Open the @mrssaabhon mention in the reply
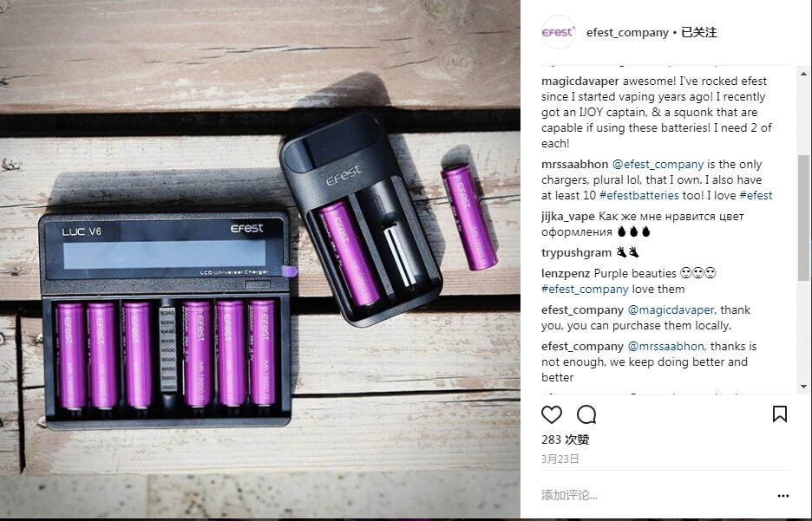Viewport: 812px width, 521px height. pos(665,346)
